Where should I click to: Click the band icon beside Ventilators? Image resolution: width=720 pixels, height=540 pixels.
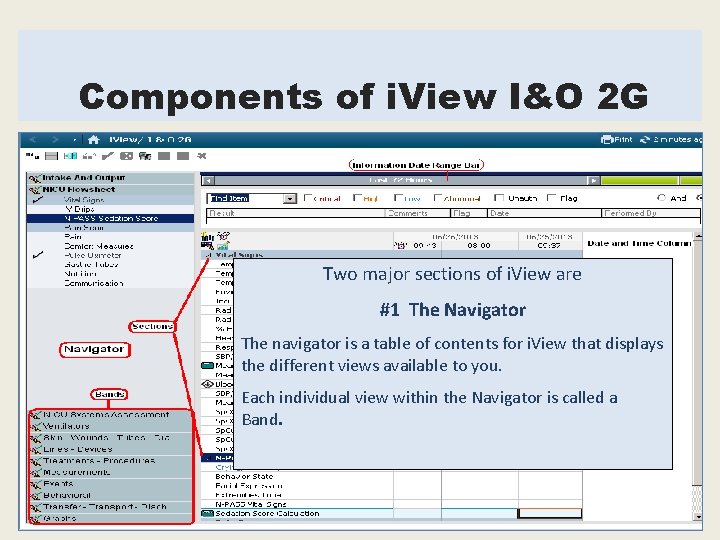pos(35,427)
